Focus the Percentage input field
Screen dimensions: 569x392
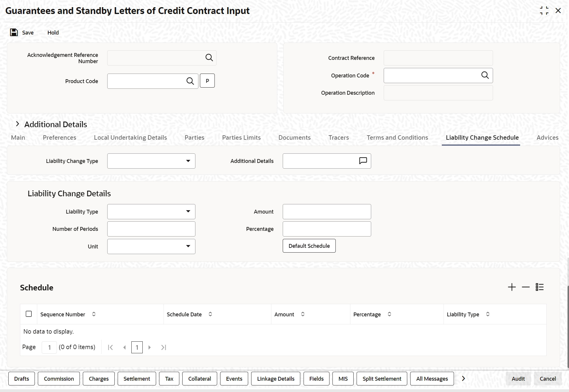(327, 229)
